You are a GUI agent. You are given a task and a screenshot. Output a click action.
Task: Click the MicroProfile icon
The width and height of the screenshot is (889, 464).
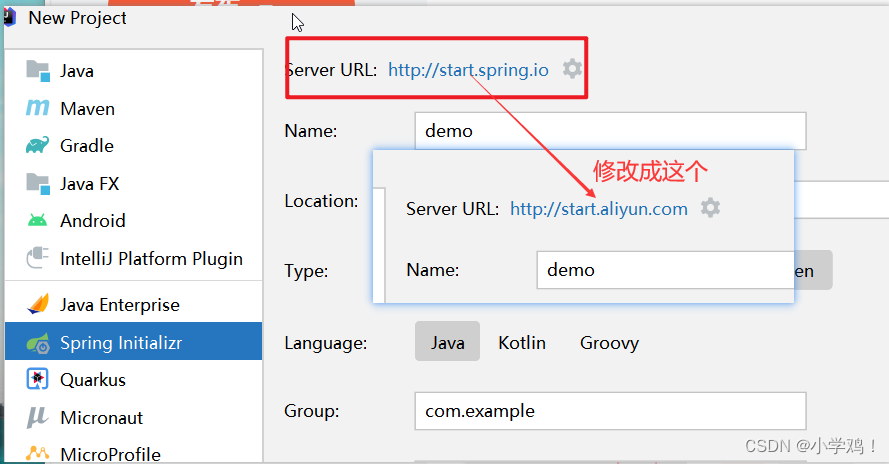point(37,453)
